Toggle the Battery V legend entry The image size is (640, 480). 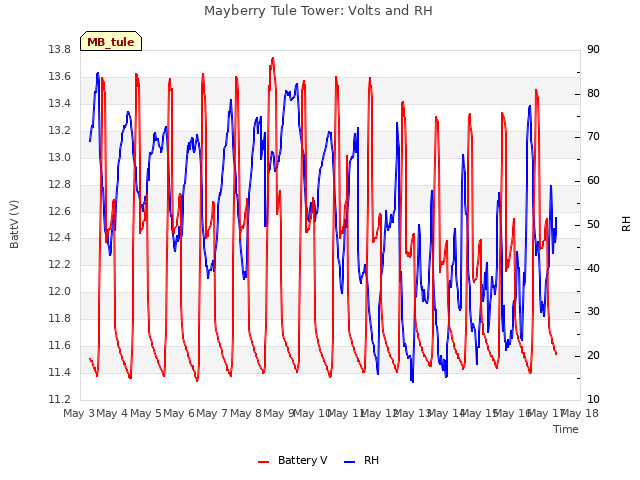pyautogui.click(x=292, y=460)
